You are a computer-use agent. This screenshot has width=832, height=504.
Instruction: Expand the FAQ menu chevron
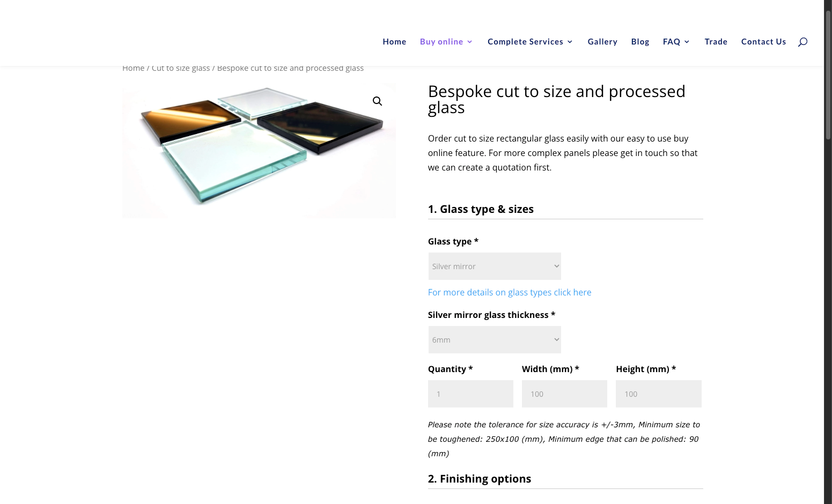coord(687,42)
